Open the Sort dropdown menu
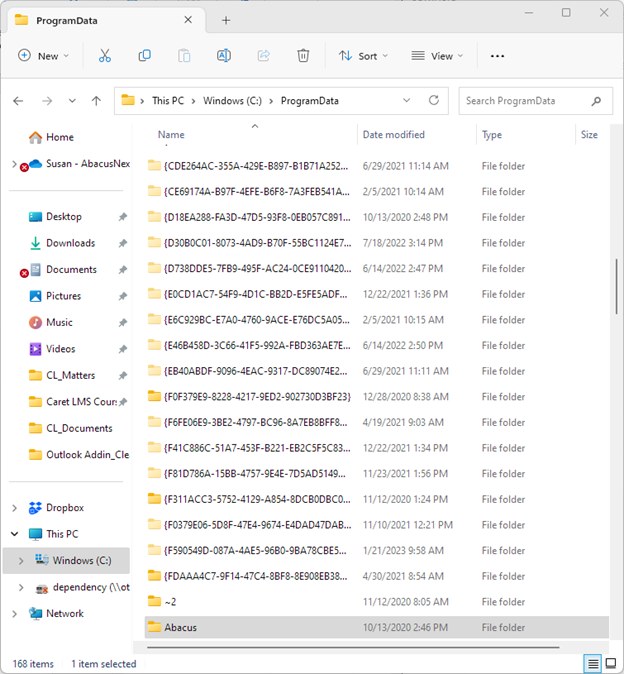 coord(363,56)
